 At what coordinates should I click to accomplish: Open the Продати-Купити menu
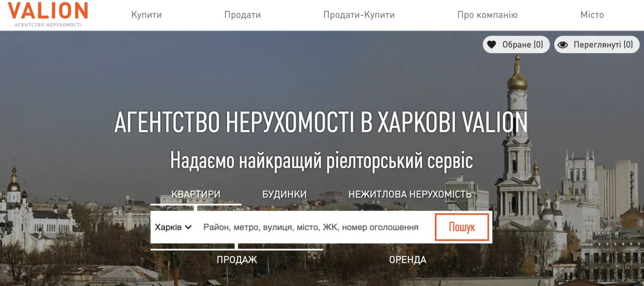point(359,15)
